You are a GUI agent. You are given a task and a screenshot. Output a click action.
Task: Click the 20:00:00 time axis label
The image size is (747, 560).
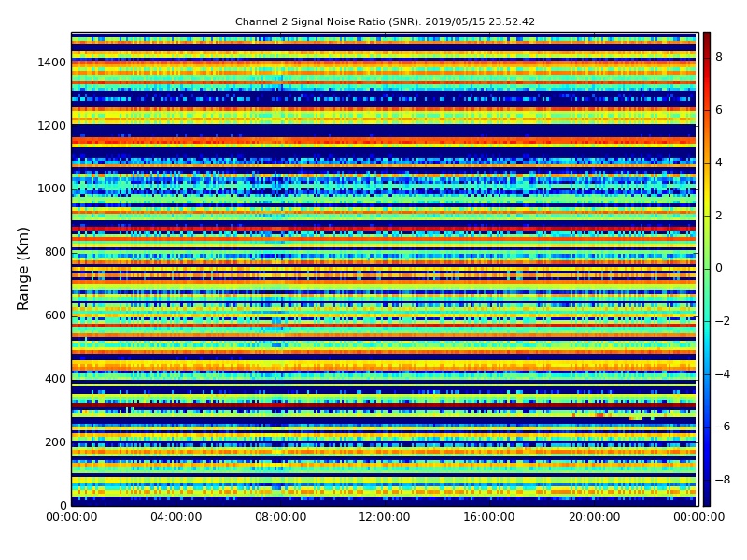tap(595, 517)
